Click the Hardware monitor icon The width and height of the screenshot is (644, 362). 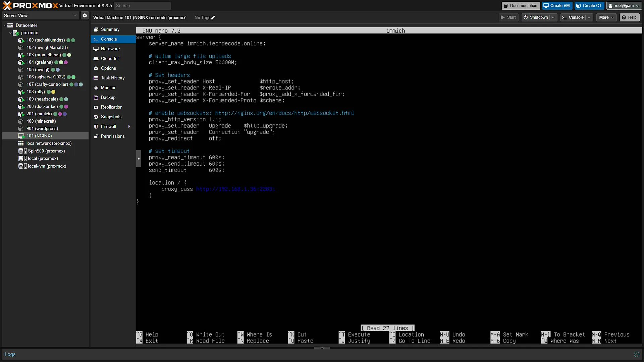96,49
